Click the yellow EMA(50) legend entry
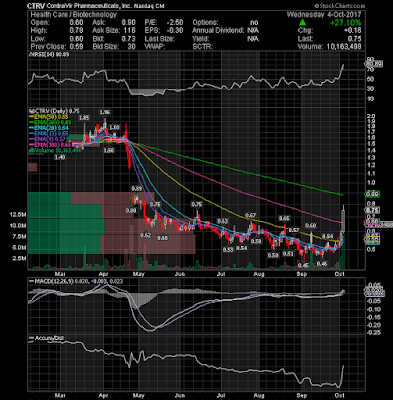 click(x=49, y=117)
